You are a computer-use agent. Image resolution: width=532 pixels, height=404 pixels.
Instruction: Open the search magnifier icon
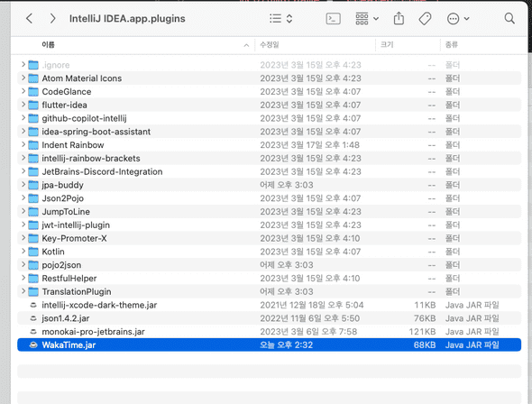click(509, 18)
